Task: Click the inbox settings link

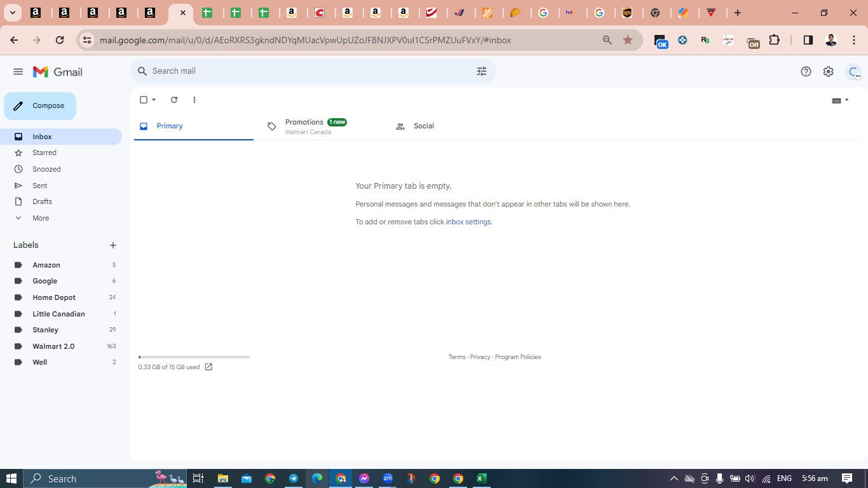Action: pyautogui.click(x=469, y=222)
